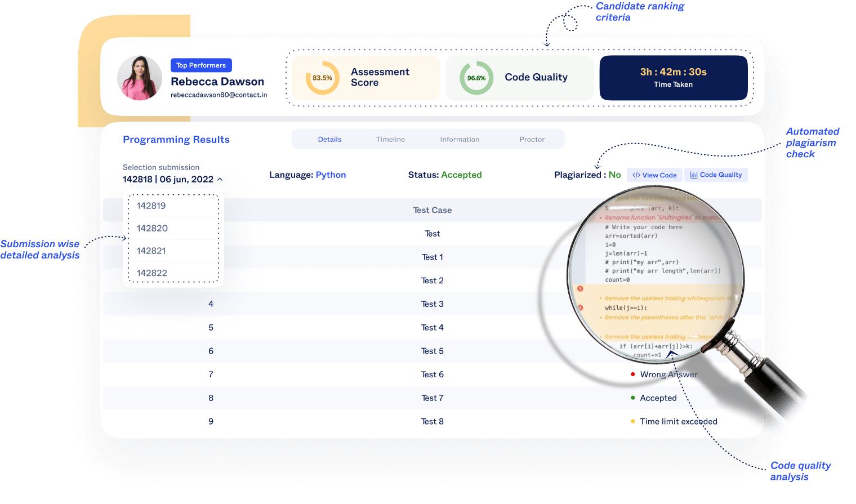Select submission 142820 from the list
856x504 pixels.
151,228
